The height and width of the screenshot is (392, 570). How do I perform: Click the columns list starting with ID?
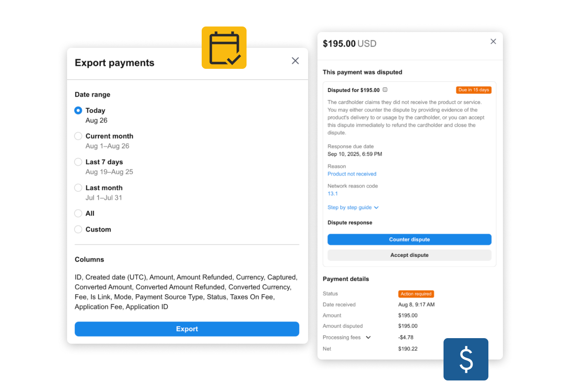point(186,292)
